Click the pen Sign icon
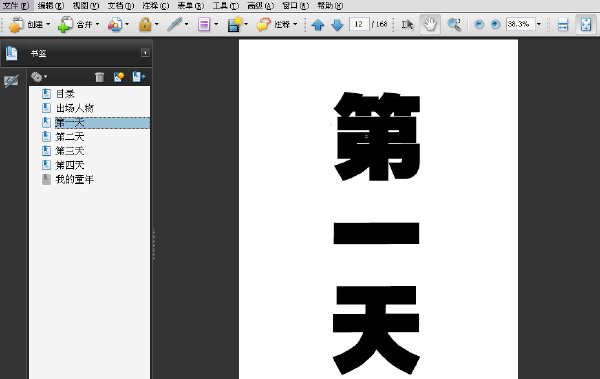Image resolution: width=600 pixels, height=379 pixels. [x=174, y=25]
